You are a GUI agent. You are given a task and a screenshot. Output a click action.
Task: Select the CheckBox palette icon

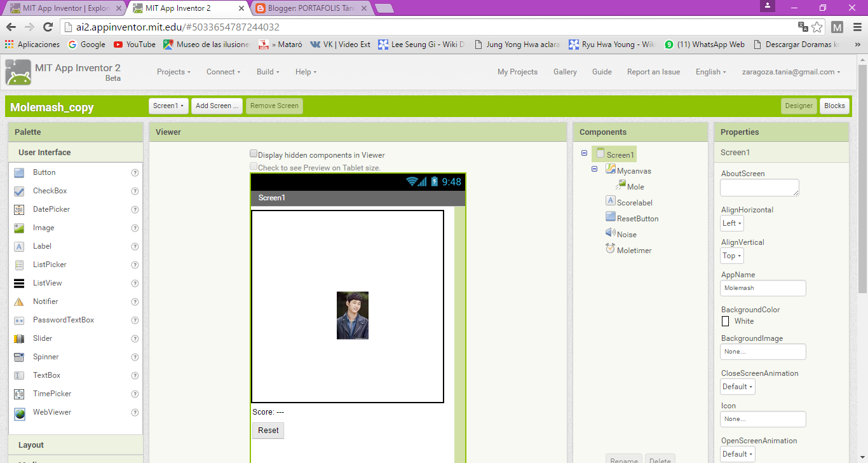[x=19, y=191]
